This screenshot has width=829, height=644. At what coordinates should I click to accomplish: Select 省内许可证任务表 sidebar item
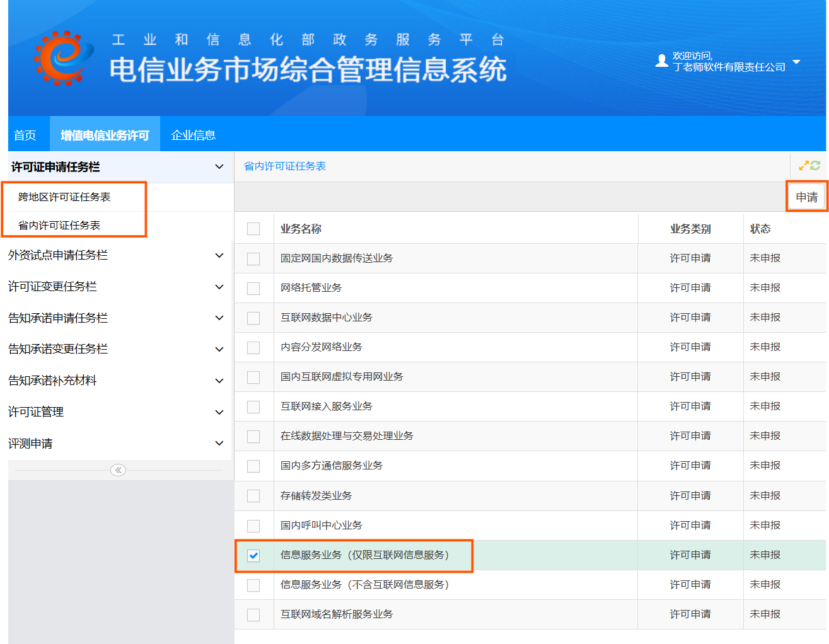pyautogui.click(x=59, y=226)
